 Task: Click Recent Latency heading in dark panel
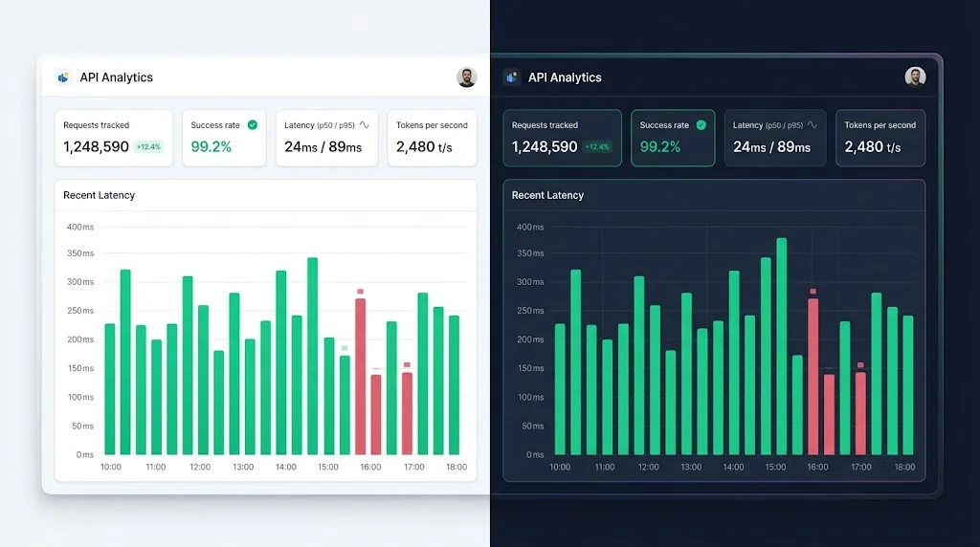coord(547,195)
